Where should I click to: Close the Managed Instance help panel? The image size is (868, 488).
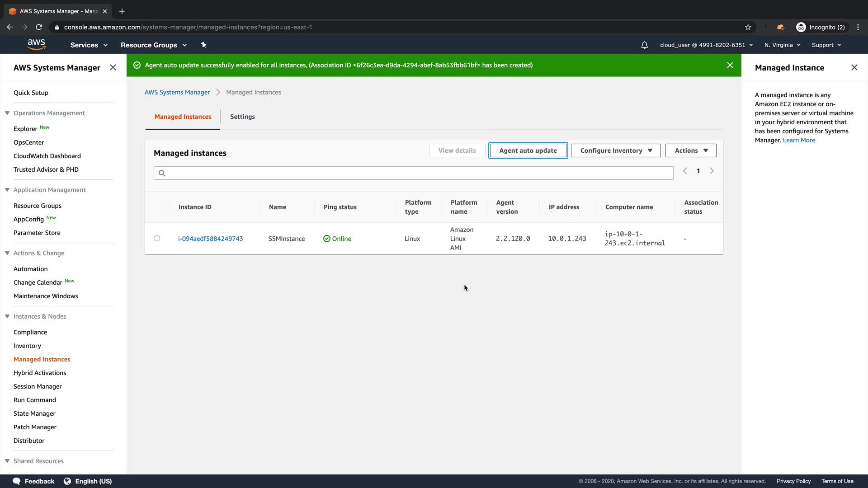(x=854, y=67)
